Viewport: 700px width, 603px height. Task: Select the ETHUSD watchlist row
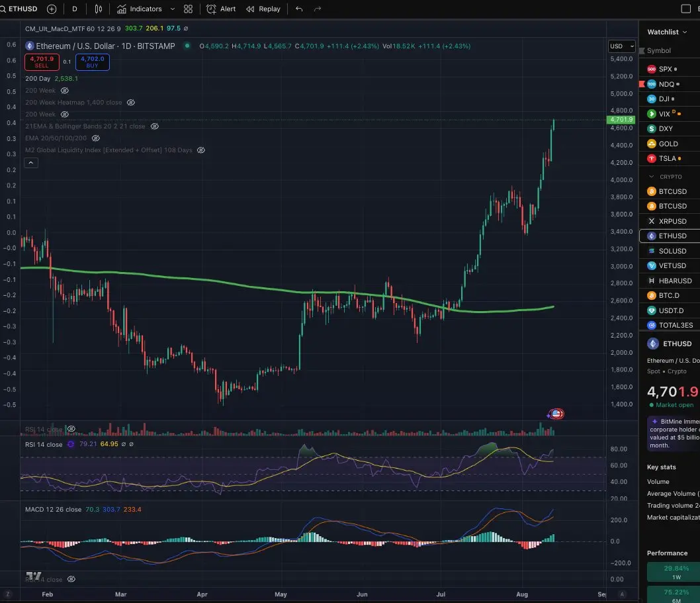pos(670,236)
